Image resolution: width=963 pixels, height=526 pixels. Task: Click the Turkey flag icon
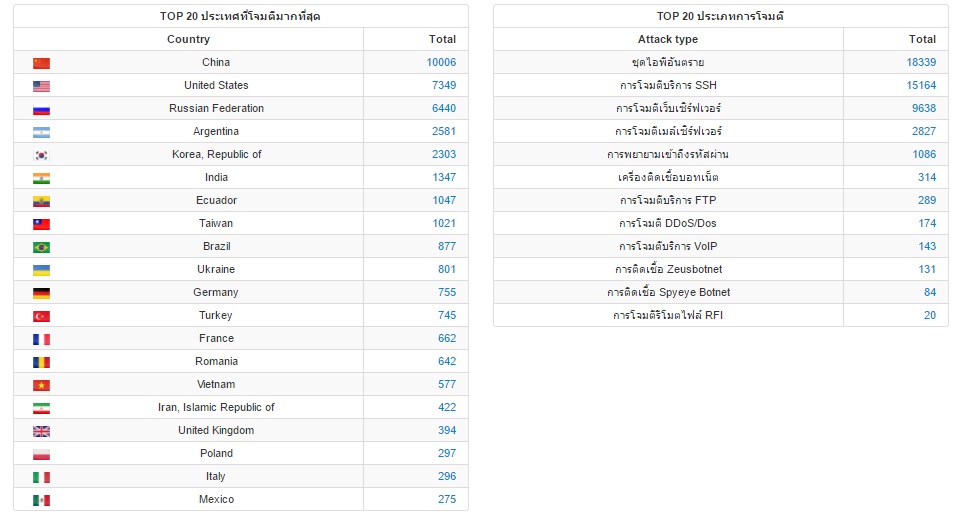41,316
